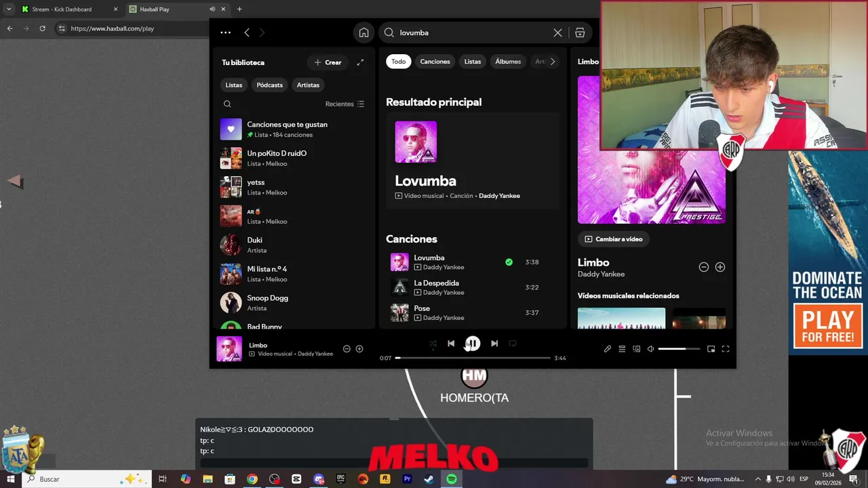
Task: Seek in the song progress bar
Action: coord(473,357)
